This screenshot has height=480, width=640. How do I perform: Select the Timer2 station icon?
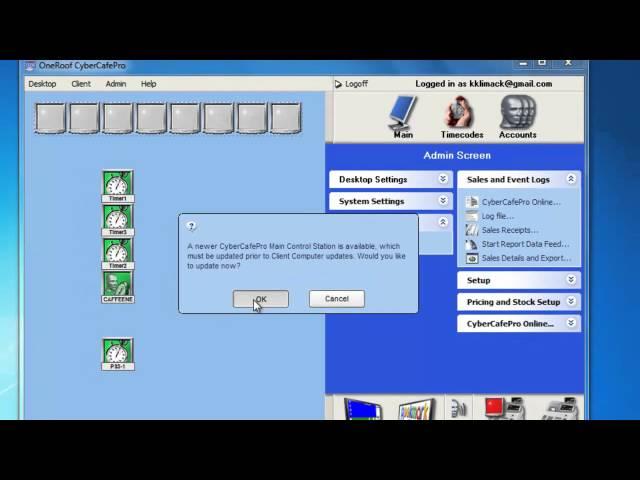pyautogui.click(x=118, y=253)
